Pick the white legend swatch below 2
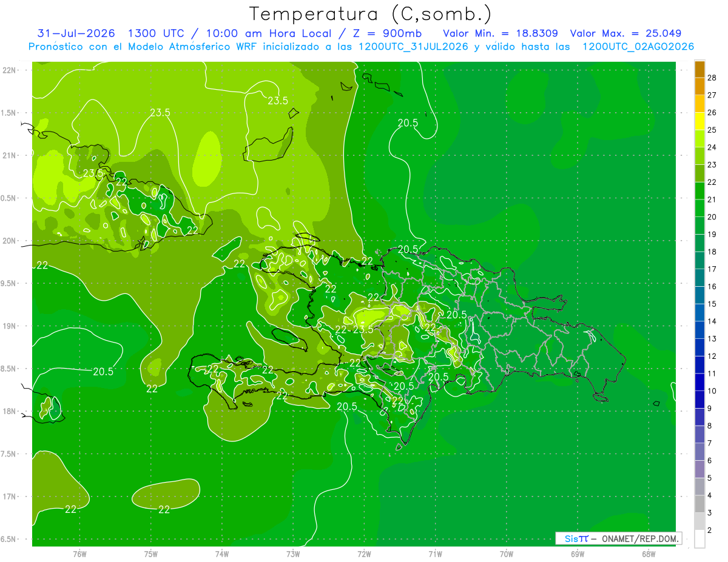Screen dimensions: 728x562 point(699,539)
